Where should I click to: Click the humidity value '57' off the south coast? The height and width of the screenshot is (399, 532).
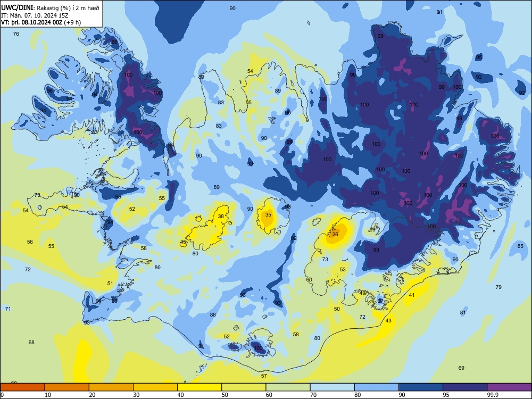(264, 376)
